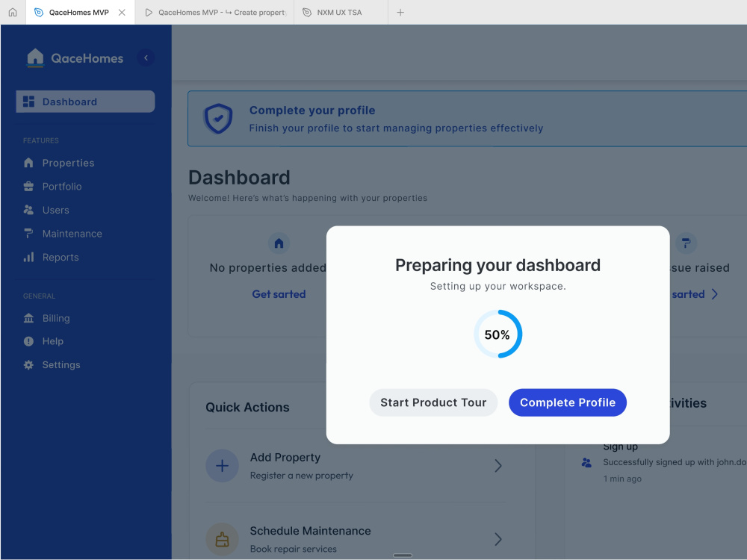This screenshot has height=560, width=747.
Task: Click the Help exclamation icon
Action: 28,341
